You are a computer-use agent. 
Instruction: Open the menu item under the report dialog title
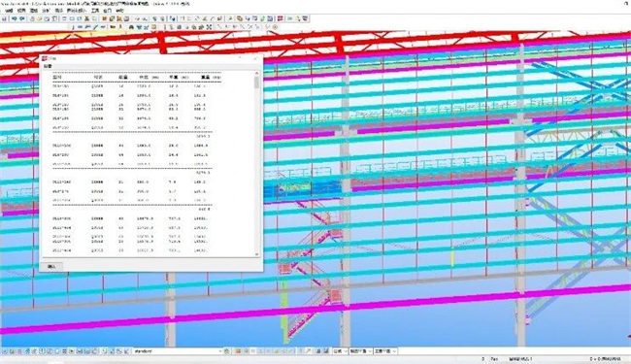tap(48, 66)
